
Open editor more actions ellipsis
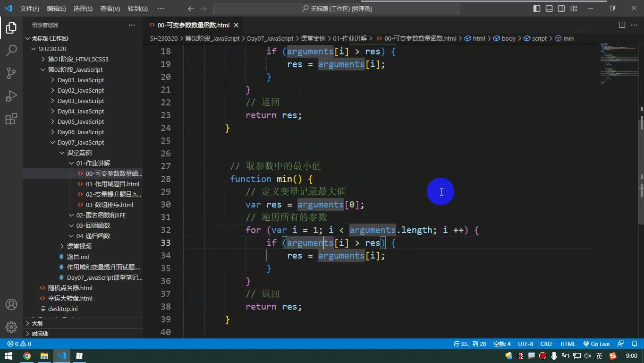(x=634, y=25)
